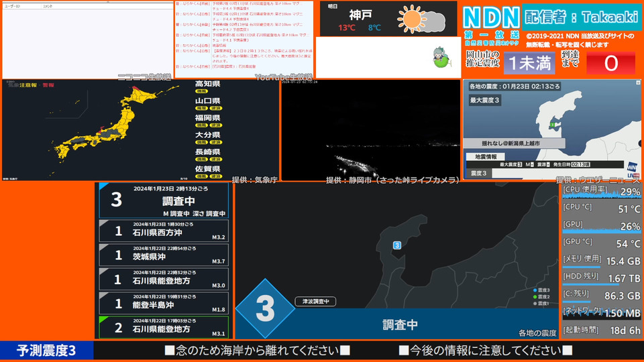Click the 長崎県 prefecture name

[x=208, y=152]
